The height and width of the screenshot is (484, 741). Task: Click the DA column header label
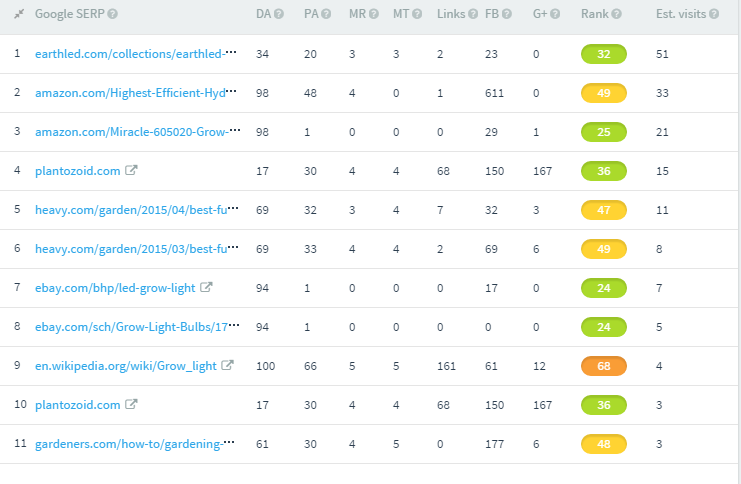(263, 14)
